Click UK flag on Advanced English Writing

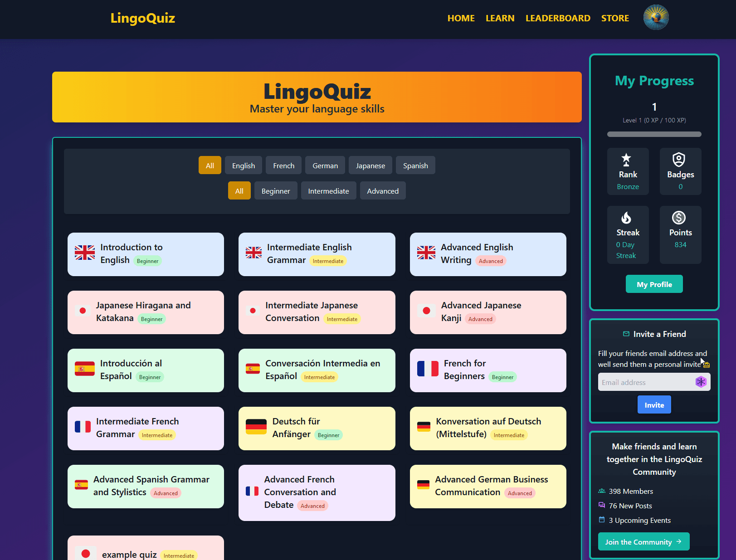[426, 253]
